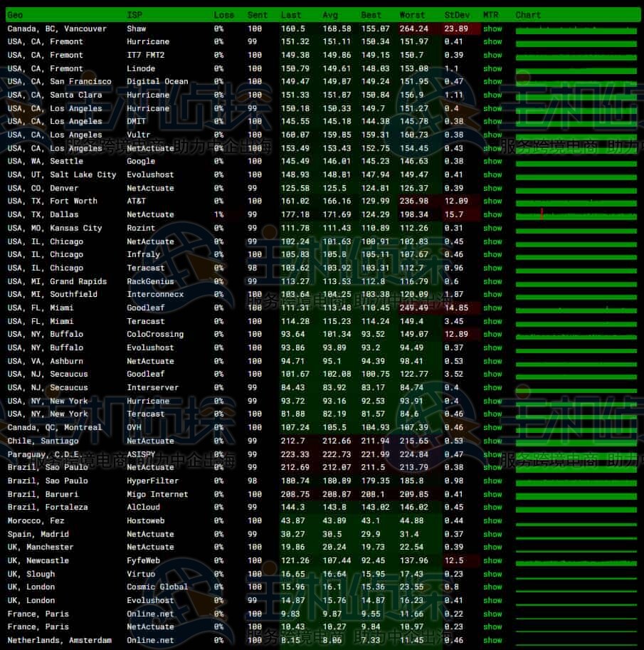
Task: Select the 'USA, MI, Southfield' geo cell
Action: pyautogui.click(x=52, y=294)
